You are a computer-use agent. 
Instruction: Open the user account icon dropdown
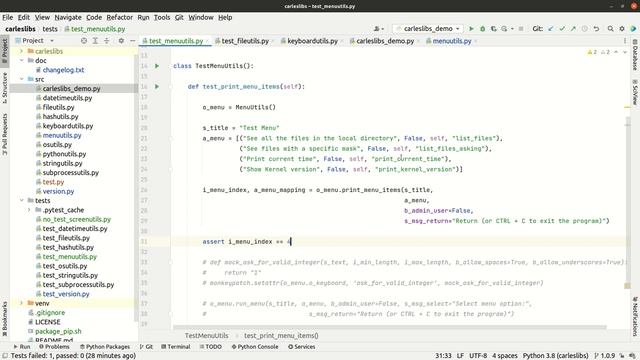tap(378, 29)
